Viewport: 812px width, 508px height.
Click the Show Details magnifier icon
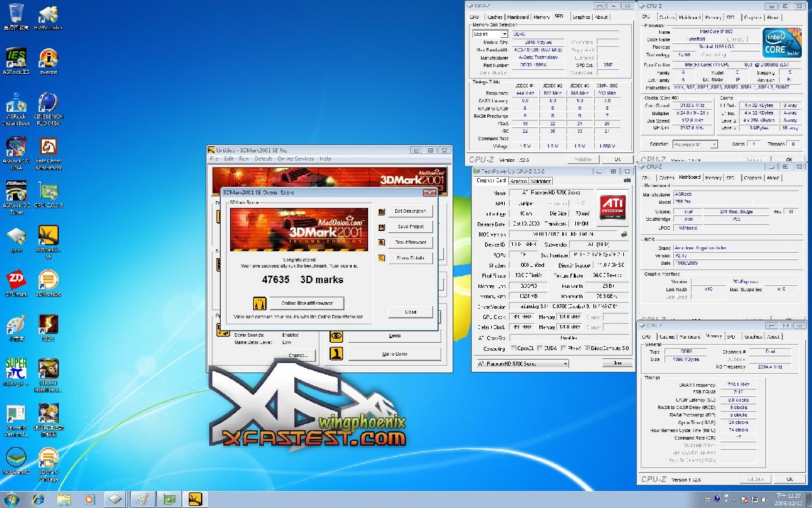pyautogui.click(x=382, y=258)
